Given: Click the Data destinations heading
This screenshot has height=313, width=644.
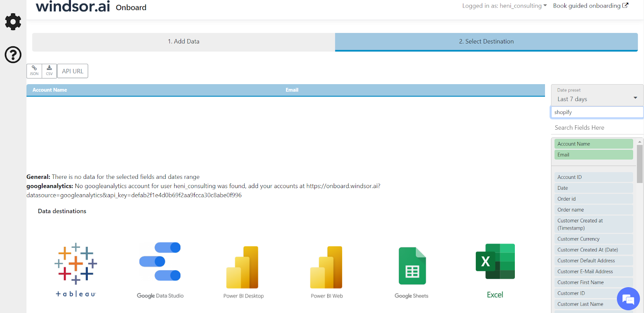Looking at the screenshot, I should click(x=62, y=211).
